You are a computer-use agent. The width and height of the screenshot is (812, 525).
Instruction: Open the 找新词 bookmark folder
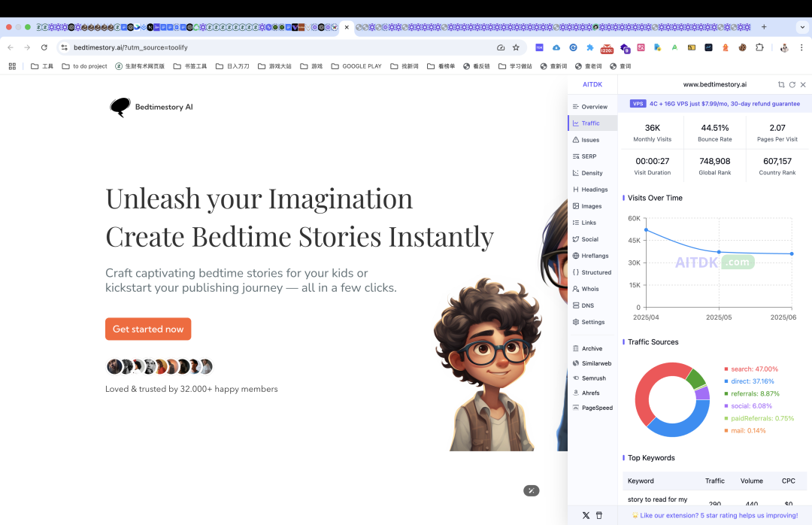point(404,66)
